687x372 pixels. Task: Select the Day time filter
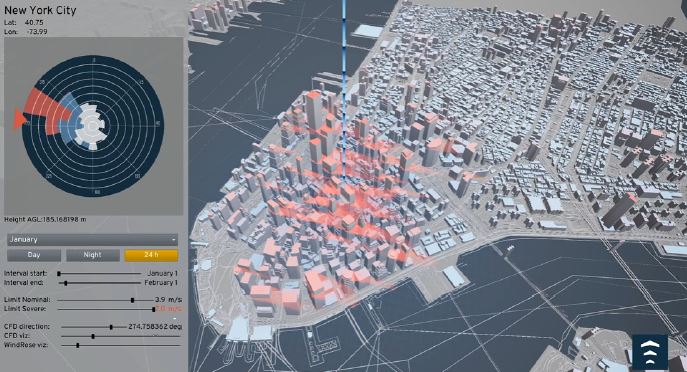tap(34, 255)
